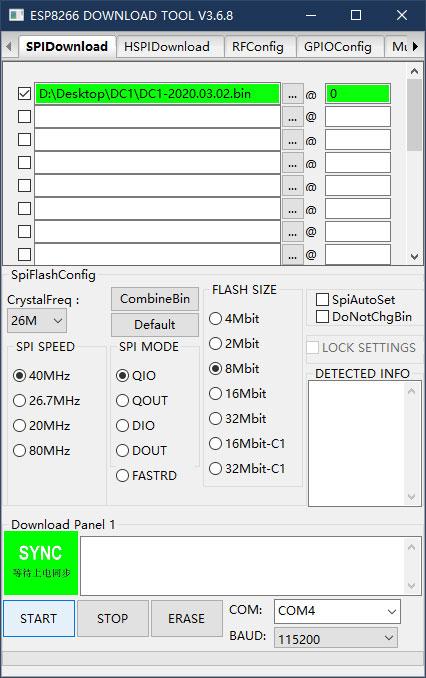Enable the DoNotChgBin checkbox
This screenshot has height=678, width=426.
click(322, 317)
